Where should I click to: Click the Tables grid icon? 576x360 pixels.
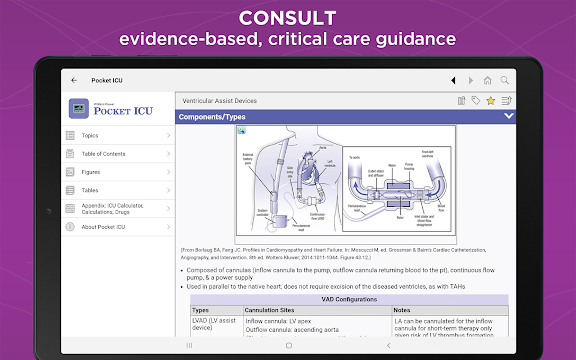(x=70, y=190)
